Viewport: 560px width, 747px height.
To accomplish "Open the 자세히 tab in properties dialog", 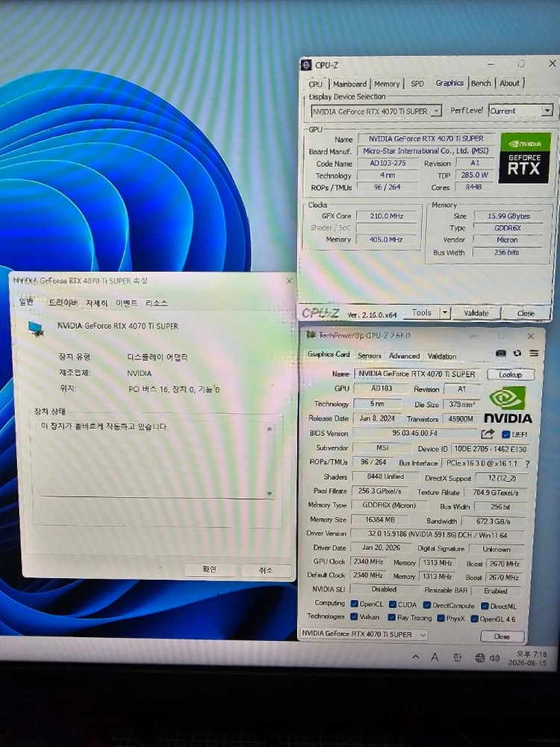I will point(96,303).
